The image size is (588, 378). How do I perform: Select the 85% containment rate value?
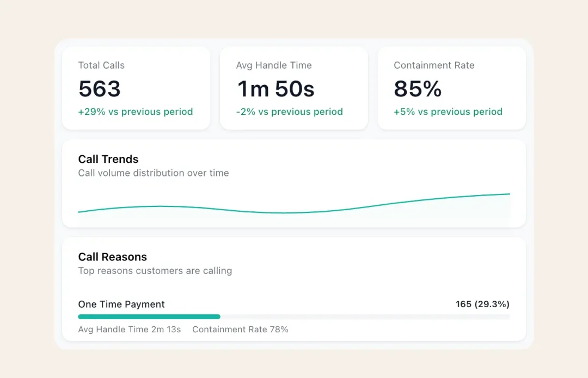coord(418,89)
